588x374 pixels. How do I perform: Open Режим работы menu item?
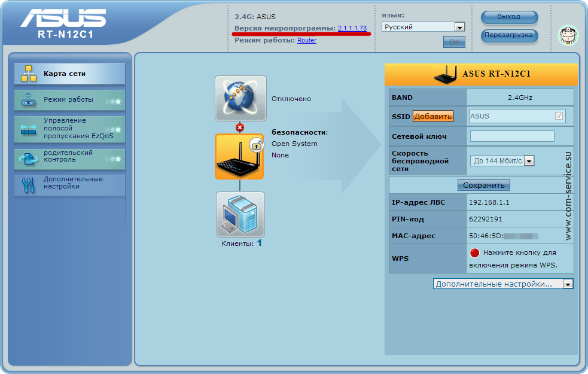[x=70, y=100]
